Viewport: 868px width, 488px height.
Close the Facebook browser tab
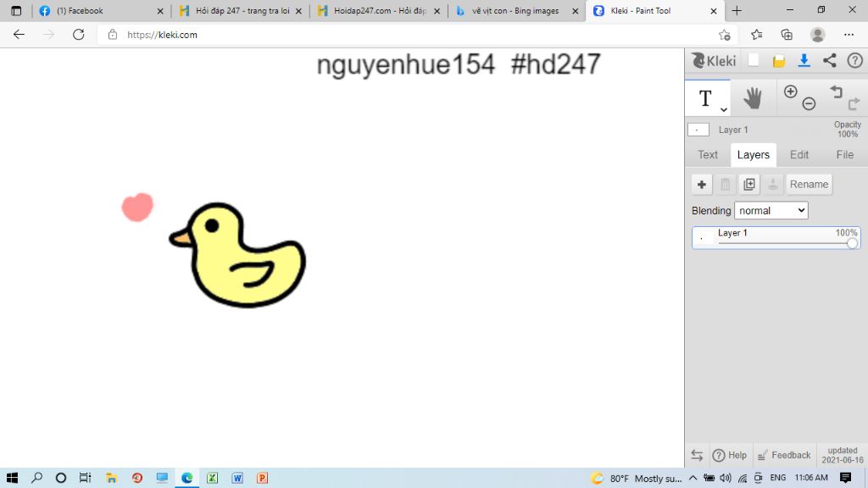(x=160, y=10)
